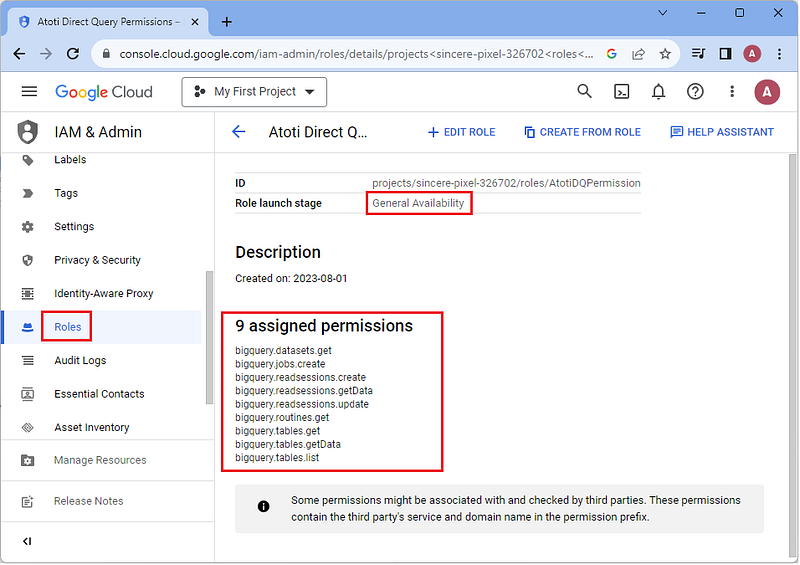This screenshot has height=565, width=800.
Task: Click the Privacy & Security shield icon
Action: 28,260
